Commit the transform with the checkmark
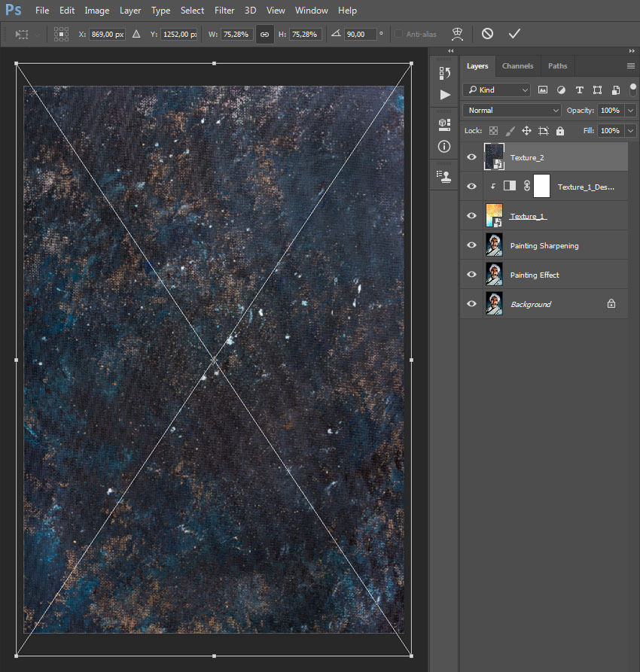The height and width of the screenshot is (672, 640). click(514, 34)
